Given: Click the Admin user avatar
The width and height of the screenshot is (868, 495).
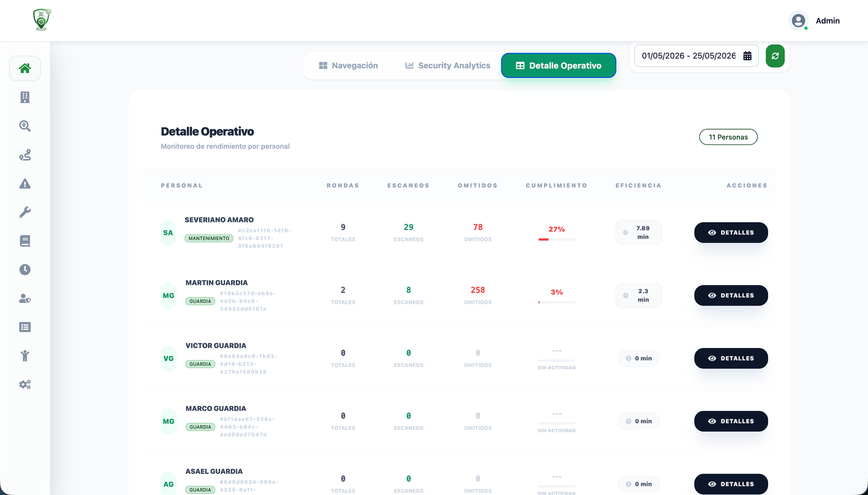Looking at the screenshot, I should click(x=799, y=21).
